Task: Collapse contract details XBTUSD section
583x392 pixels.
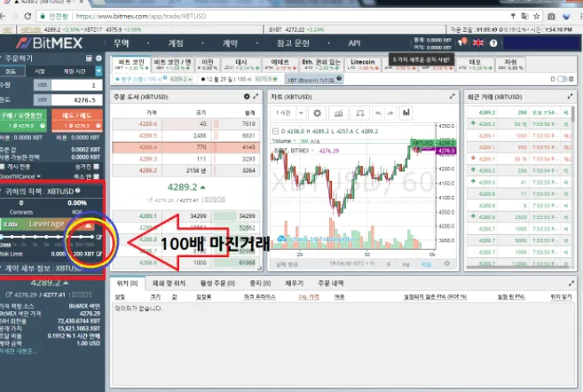Action: [x=42, y=268]
